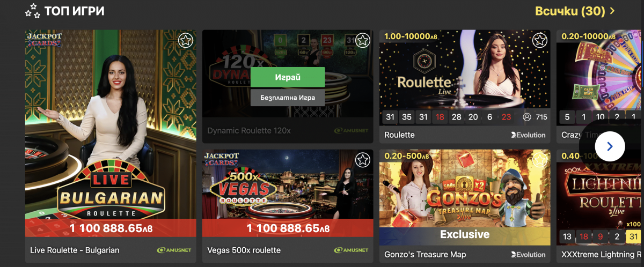Click the Evolution logo under Roulette
The image size is (644, 267).
click(x=528, y=135)
